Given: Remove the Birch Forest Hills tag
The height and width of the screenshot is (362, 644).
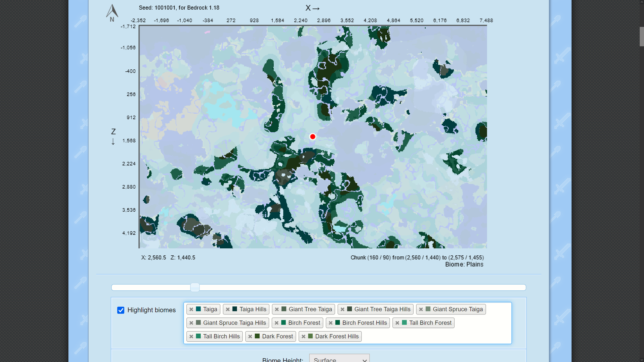Looking at the screenshot, I should click(331, 323).
